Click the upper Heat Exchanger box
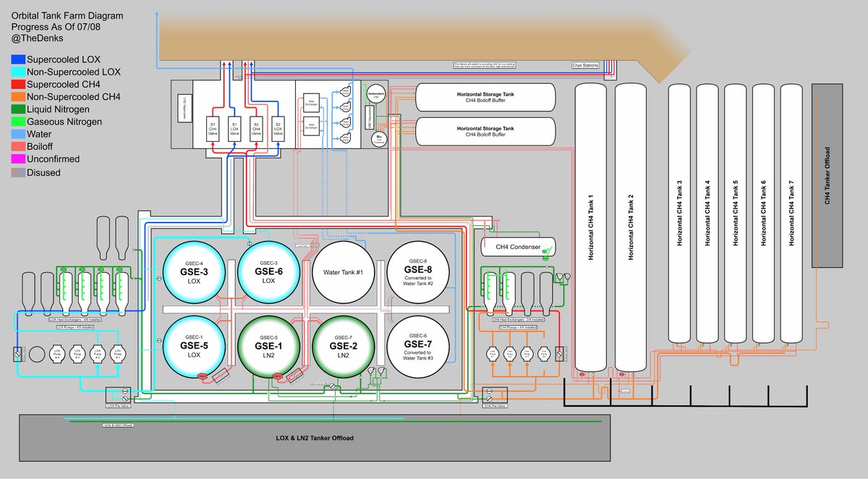868x479 pixels. coord(312,102)
